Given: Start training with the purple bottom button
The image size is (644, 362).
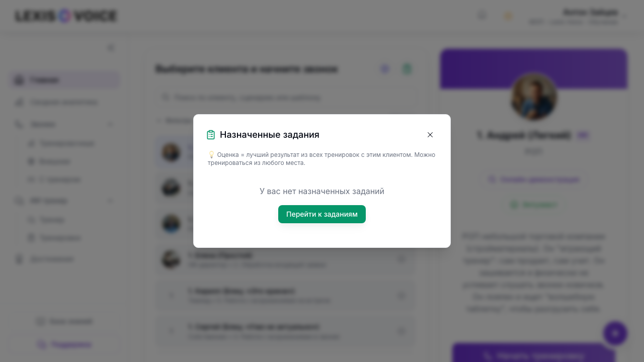Looking at the screenshot, I should coord(534,355).
